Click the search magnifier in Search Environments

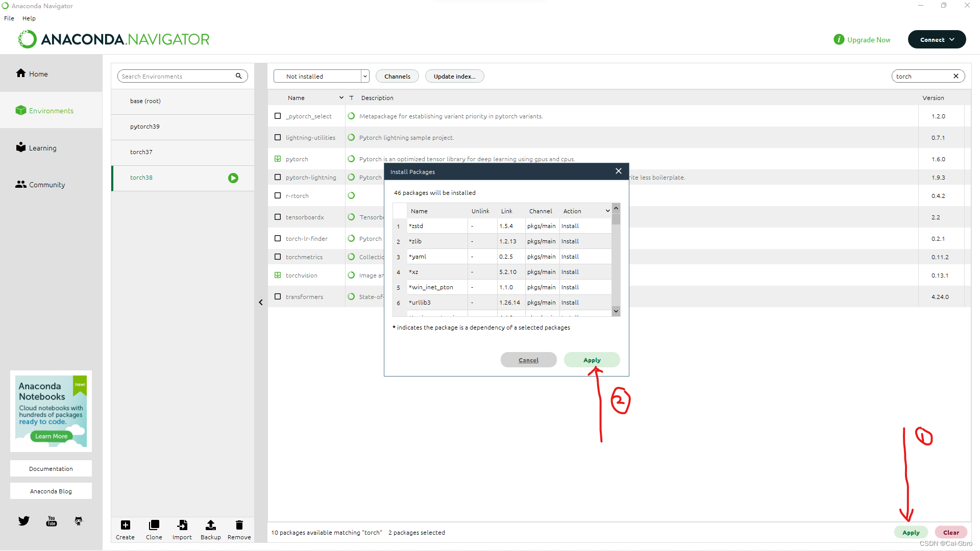[x=238, y=76]
